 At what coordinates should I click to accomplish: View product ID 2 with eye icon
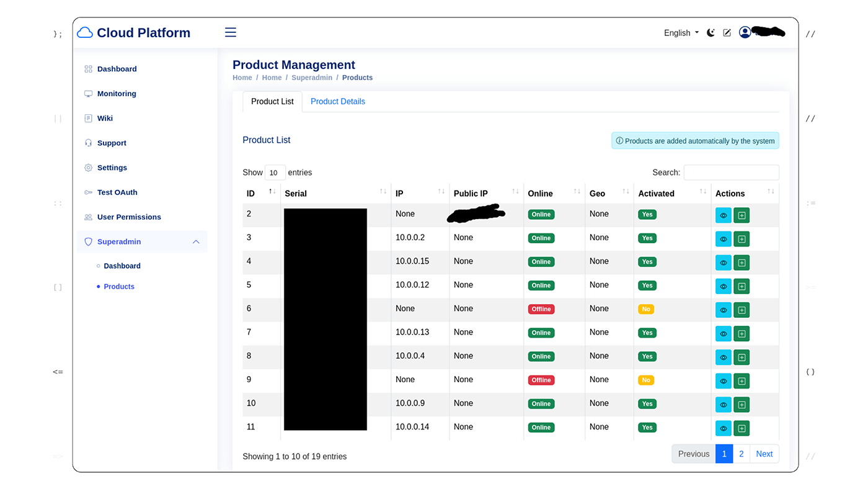click(724, 215)
